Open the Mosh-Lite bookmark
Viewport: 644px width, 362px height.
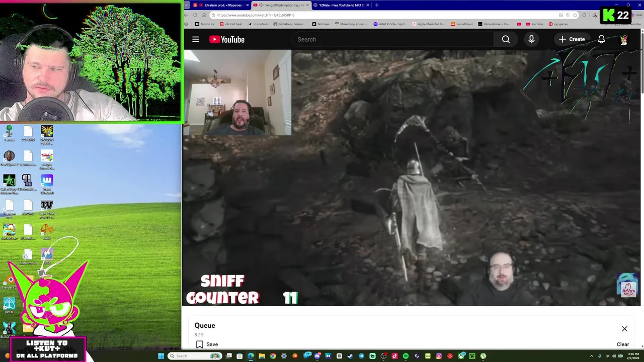(x=204, y=24)
